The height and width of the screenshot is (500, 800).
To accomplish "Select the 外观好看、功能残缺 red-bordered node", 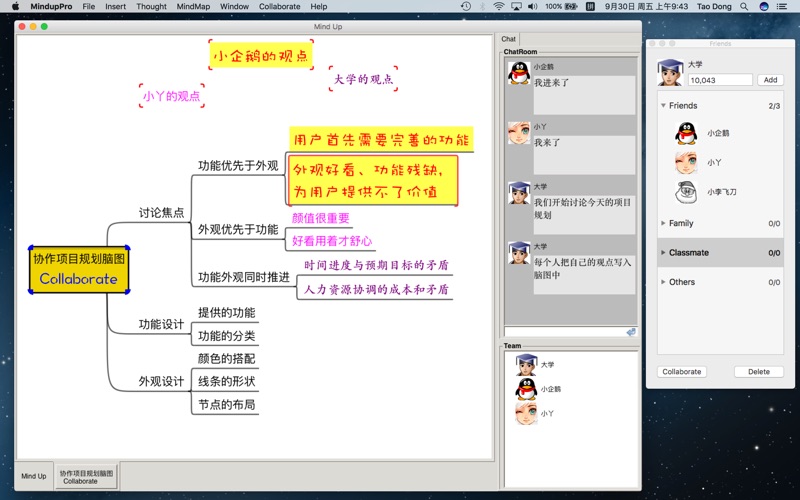I will point(373,181).
